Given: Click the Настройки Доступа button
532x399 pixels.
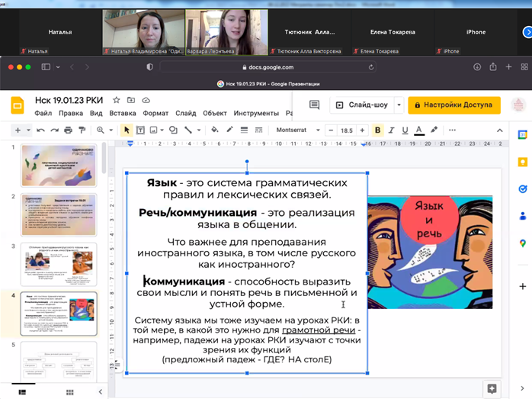Looking at the screenshot, I should click(x=454, y=105).
